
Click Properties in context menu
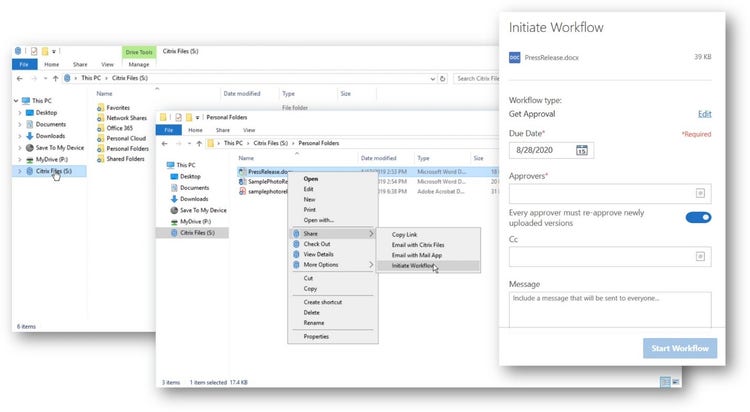tap(316, 337)
